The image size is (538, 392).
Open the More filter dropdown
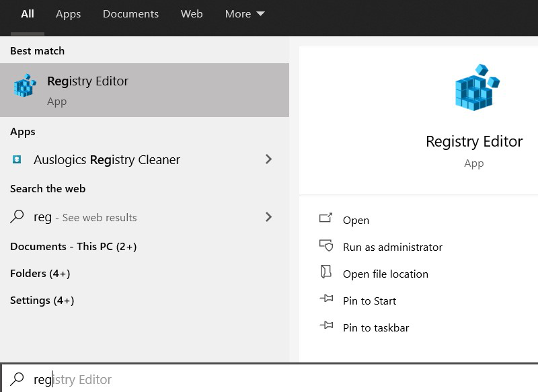pyautogui.click(x=245, y=14)
